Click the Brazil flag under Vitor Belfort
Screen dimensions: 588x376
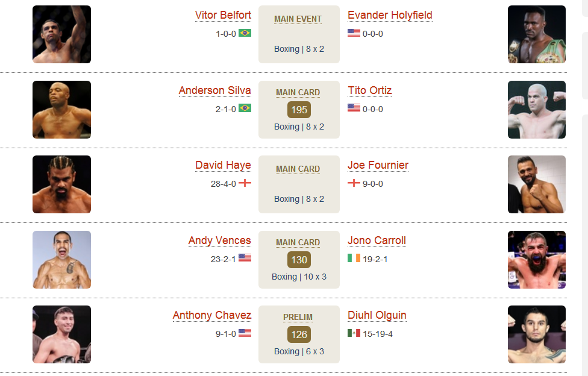click(x=245, y=33)
